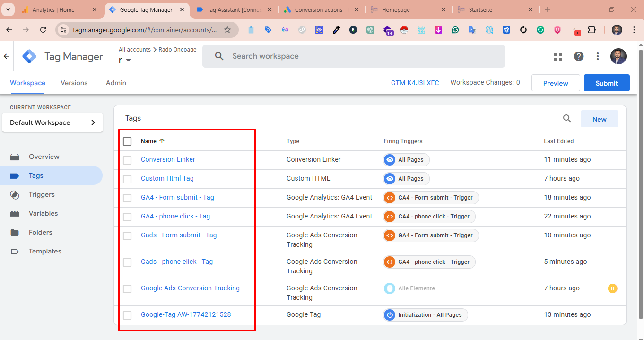Click the Grammarly extension icon
Screen dimensions: 644x340
pyautogui.click(x=455, y=30)
